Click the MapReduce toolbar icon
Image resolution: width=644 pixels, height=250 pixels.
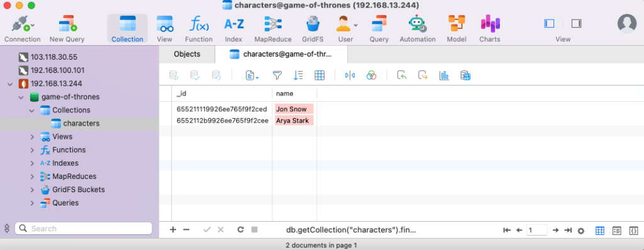pyautogui.click(x=273, y=29)
